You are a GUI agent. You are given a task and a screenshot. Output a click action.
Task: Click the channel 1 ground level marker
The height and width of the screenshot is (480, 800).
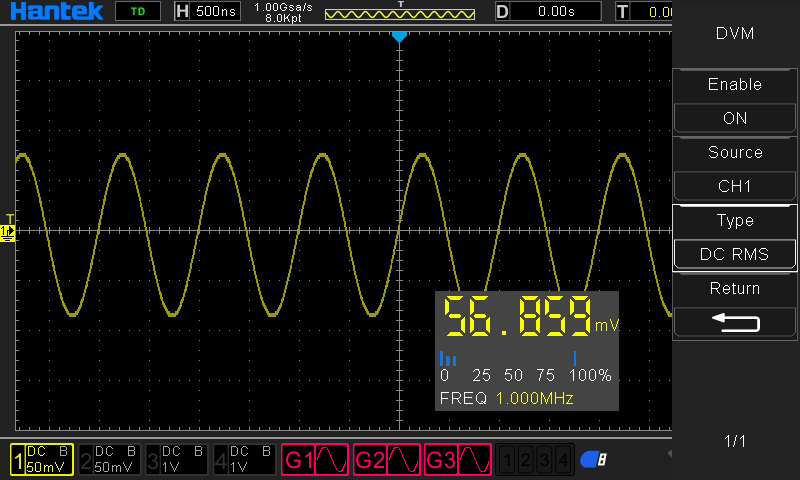[8, 232]
